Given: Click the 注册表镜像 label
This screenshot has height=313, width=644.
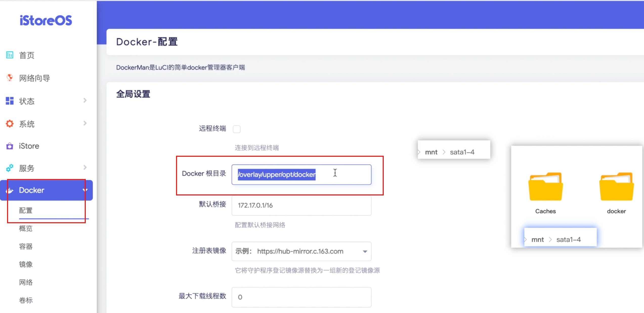Looking at the screenshot, I should tap(209, 251).
